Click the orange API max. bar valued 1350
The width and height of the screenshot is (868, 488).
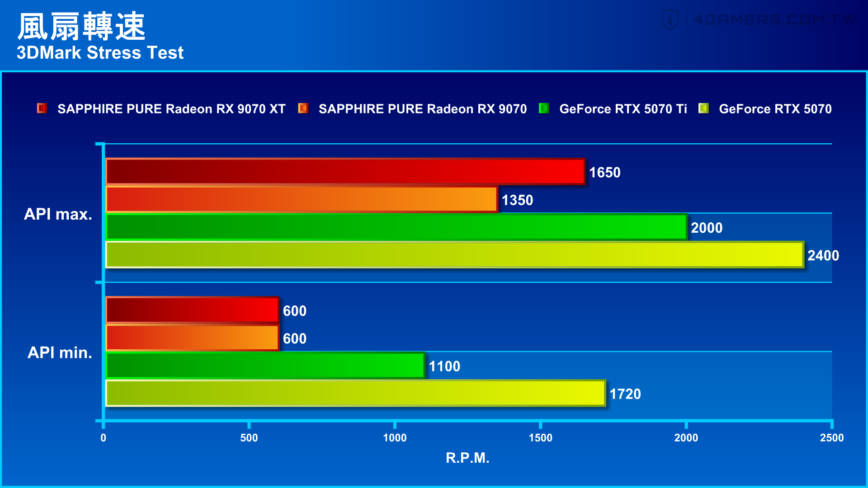point(302,199)
